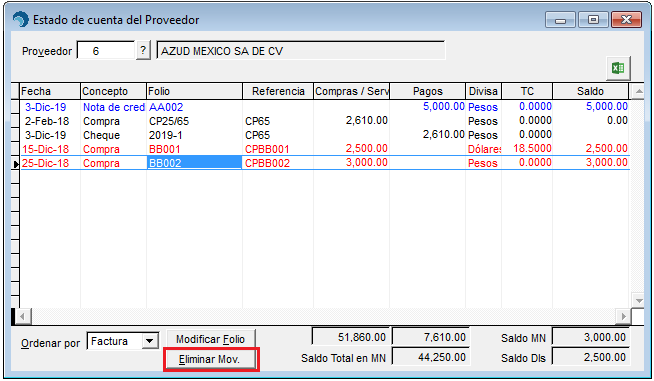This screenshot has width=654, height=381.
Task: Maximize the Estado de cuenta window
Action: click(593, 20)
